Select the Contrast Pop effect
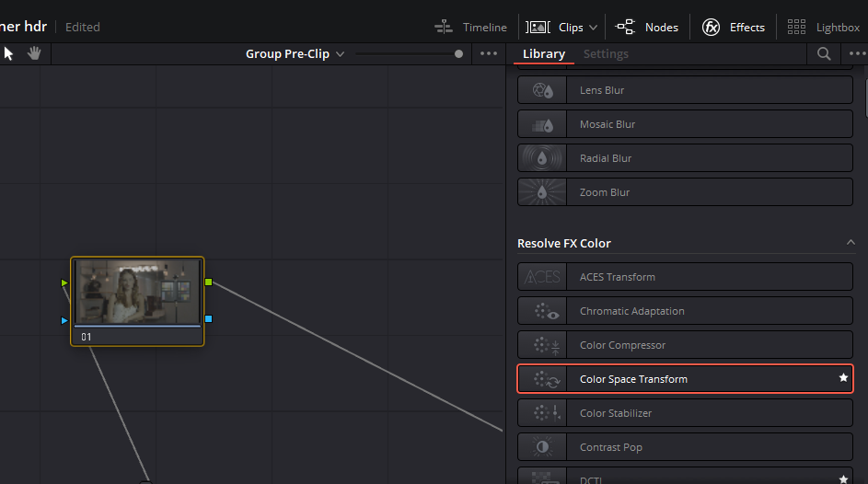Viewport: 868px width, 484px height. [x=685, y=447]
